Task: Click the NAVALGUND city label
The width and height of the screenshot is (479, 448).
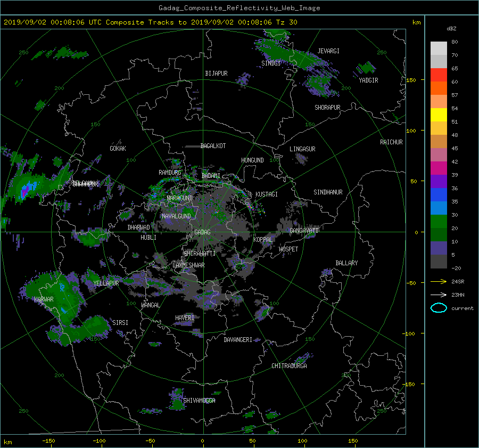Action: (x=176, y=216)
